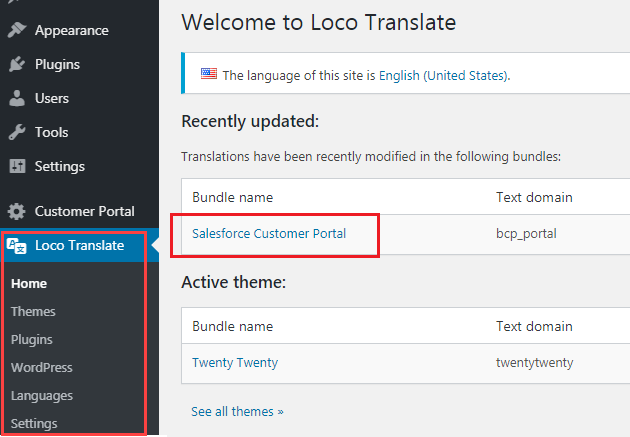Open the Customer Portal menu
The image size is (630, 437).
[x=84, y=211]
